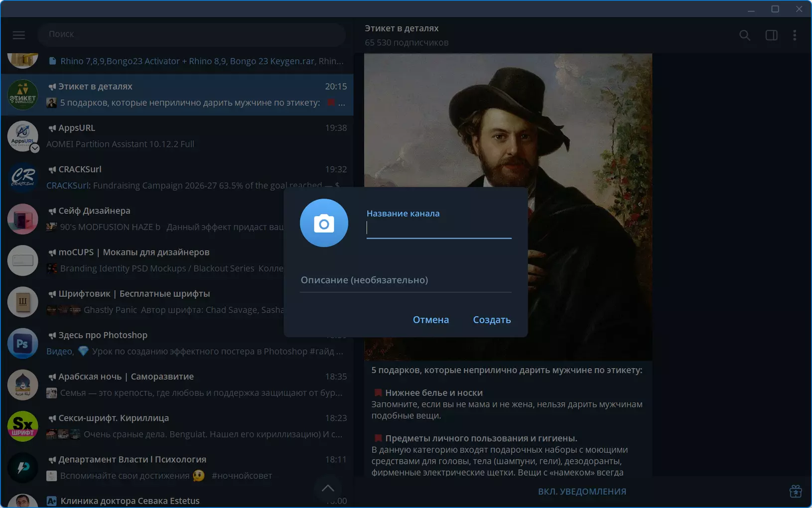Minimize the Telegram window
Screen dimensions: 812x508
pos(751,9)
